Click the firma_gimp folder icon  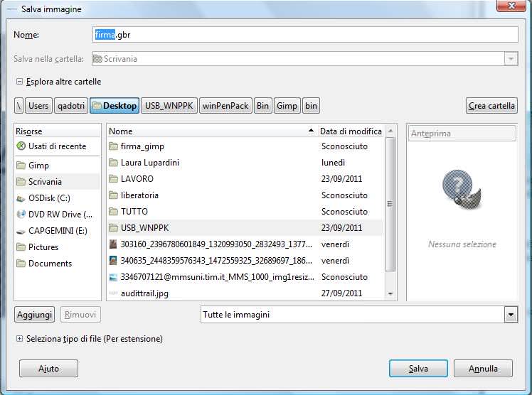113,146
